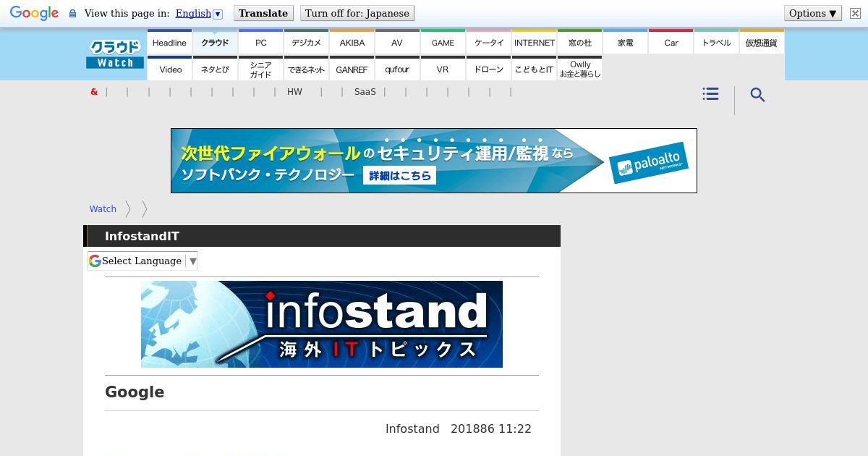Open the GAME tab
The width and height of the screenshot is (868, 456).
tap(443, 42)
